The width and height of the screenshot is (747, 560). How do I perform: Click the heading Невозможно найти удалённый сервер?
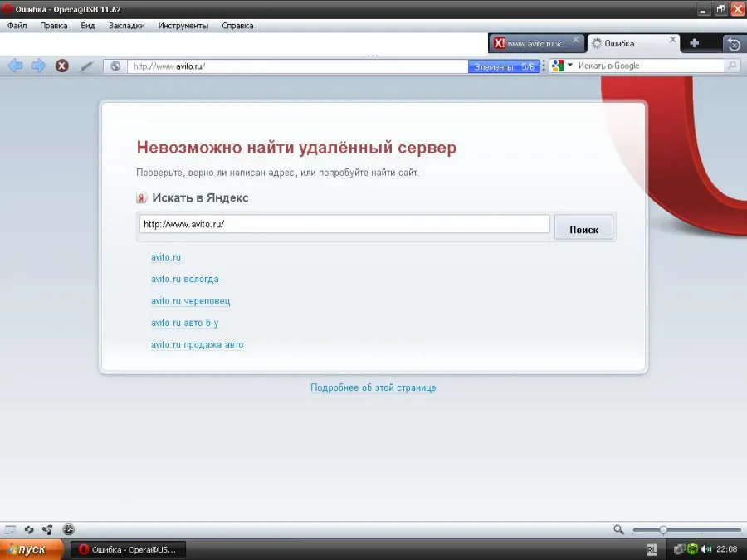coord(296,147)
